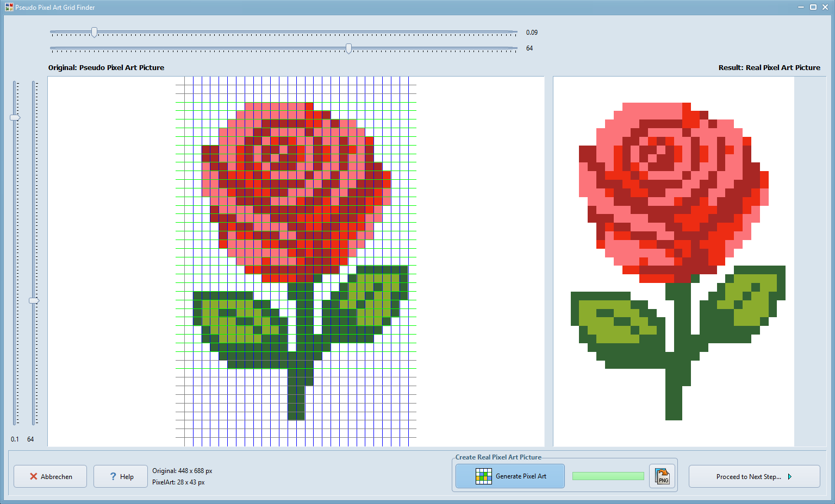
Task: Click the second horizontal slider handle at 64
Action: (348, 49)
